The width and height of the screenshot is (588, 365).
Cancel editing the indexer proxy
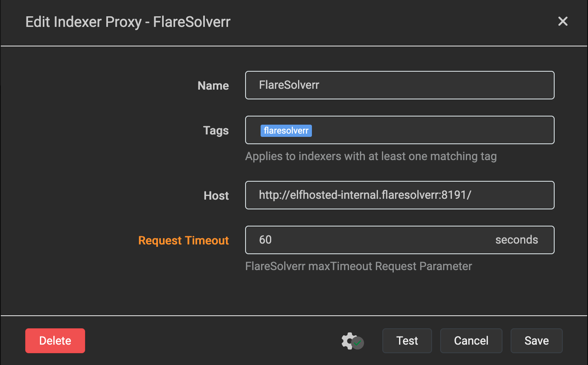471,341
